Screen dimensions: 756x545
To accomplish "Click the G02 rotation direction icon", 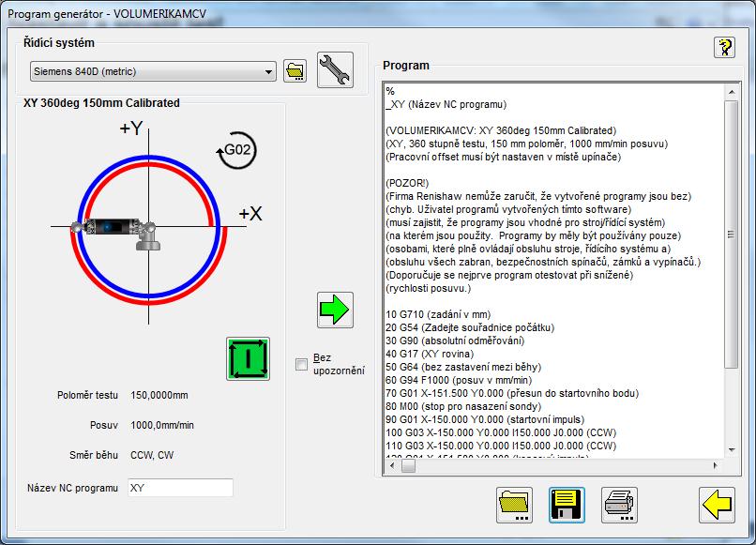I will tap(236, 150).
